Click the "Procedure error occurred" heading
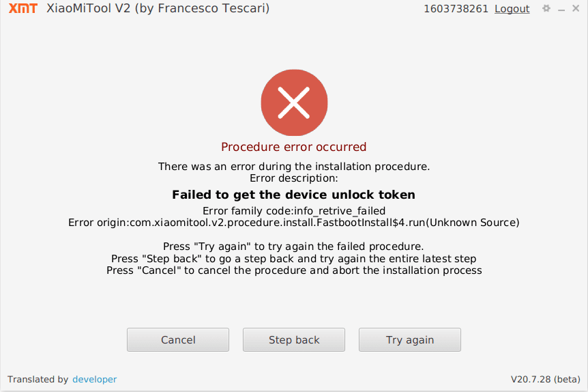Viewport: 588px width, 392px height. (x=294, y=147)
